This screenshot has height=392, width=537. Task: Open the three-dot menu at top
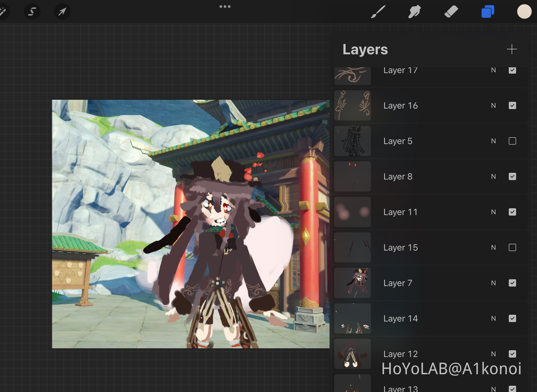tap(225, 7)
